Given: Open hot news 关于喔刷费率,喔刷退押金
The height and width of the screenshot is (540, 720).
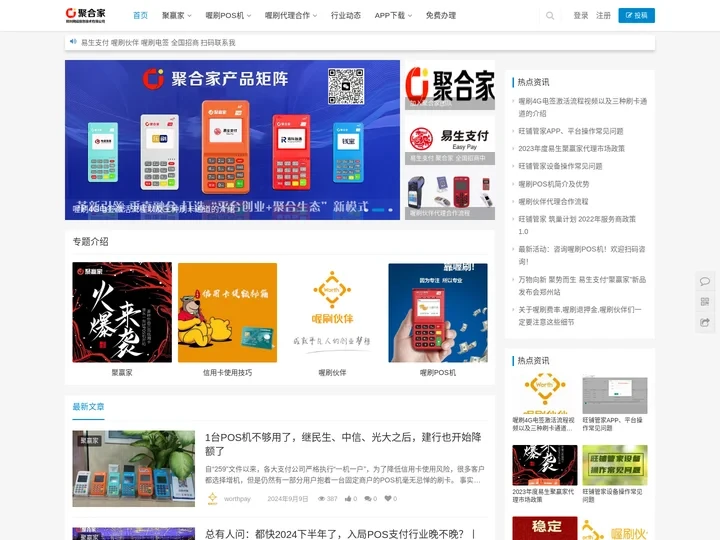Looking at the screenshot, I should [x=580, y=316].
